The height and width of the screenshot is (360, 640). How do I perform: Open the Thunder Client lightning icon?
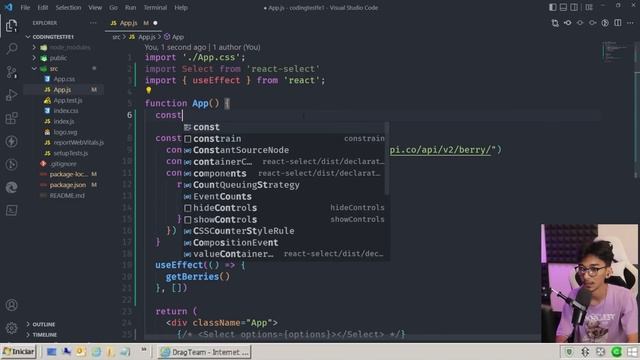click(11, 141)
